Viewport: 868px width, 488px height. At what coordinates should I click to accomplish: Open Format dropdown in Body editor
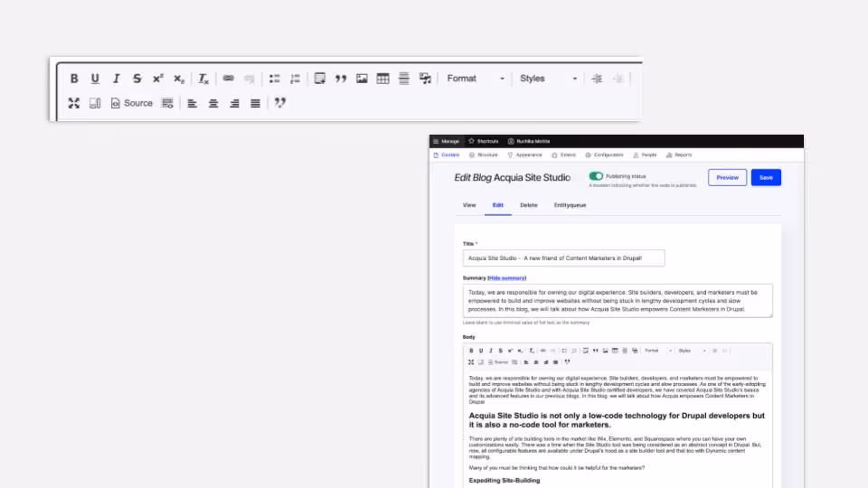(x=657, y=351)
